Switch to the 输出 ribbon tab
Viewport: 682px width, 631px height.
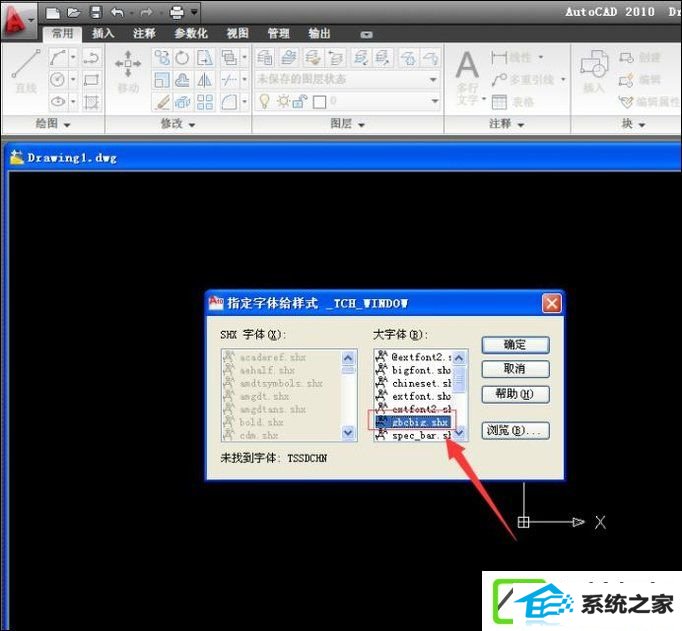click(x=319, y=33)
